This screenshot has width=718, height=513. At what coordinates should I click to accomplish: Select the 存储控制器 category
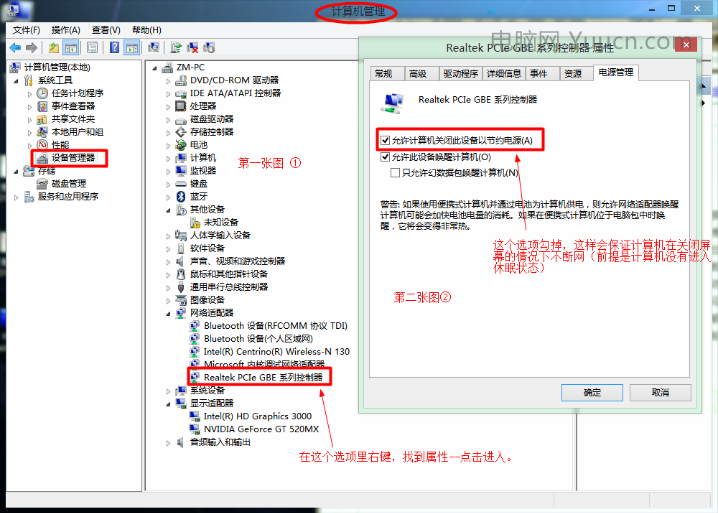[x=212, y=132]
